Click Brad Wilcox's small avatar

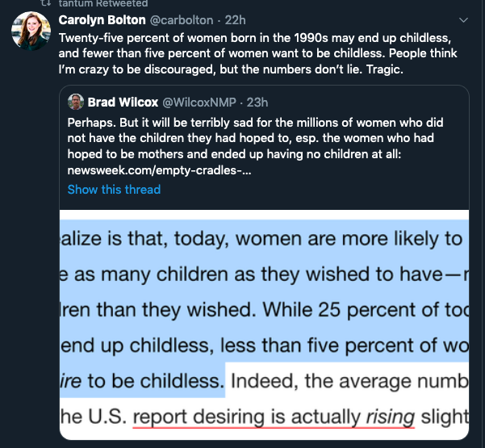76,102
